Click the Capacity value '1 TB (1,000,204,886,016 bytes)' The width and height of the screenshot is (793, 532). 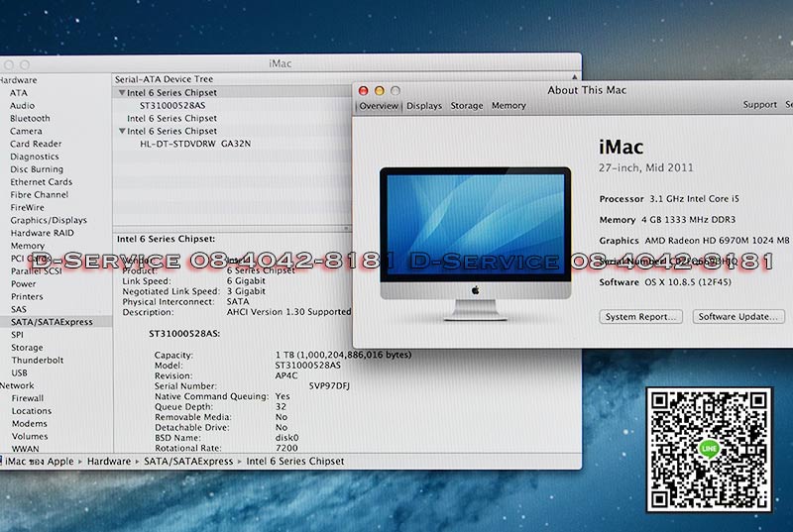(x=343, y=355)
